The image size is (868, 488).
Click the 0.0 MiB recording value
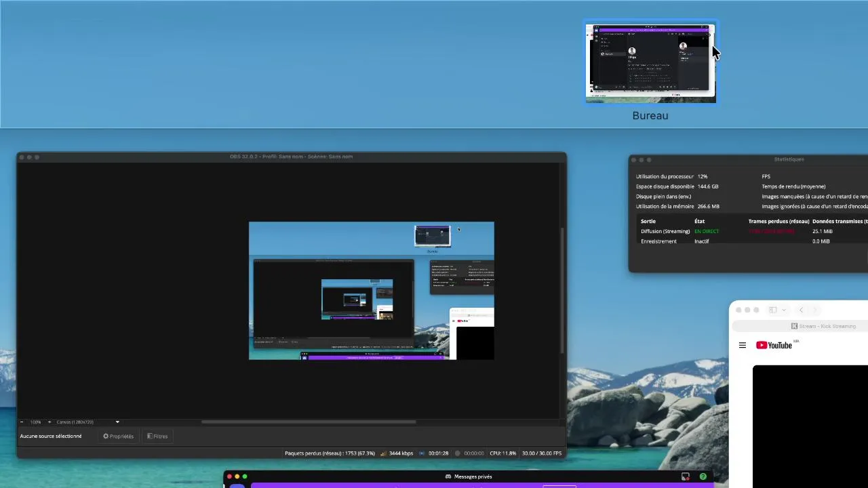(x=821, y=241)
